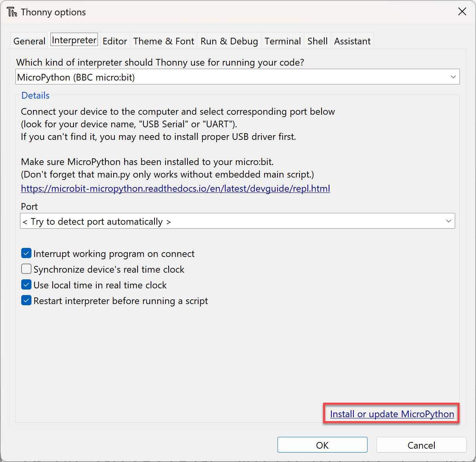Click the 'Make sure MicroPython has been installed' line
This screenshot has height=462, width=476.
tap(147, 162)
